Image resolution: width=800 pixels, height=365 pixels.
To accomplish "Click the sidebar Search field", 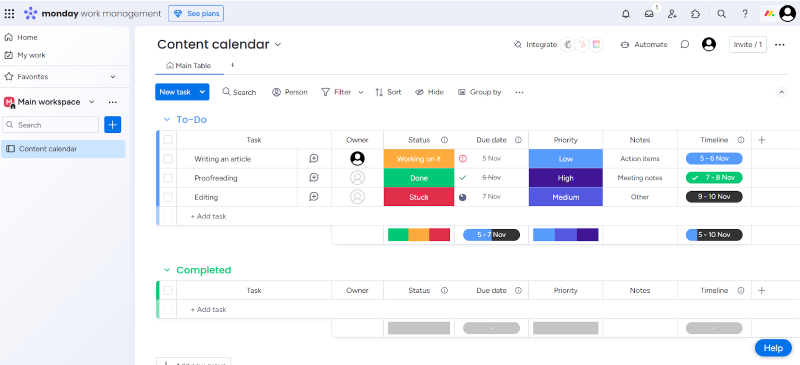I will pos(51,125).
